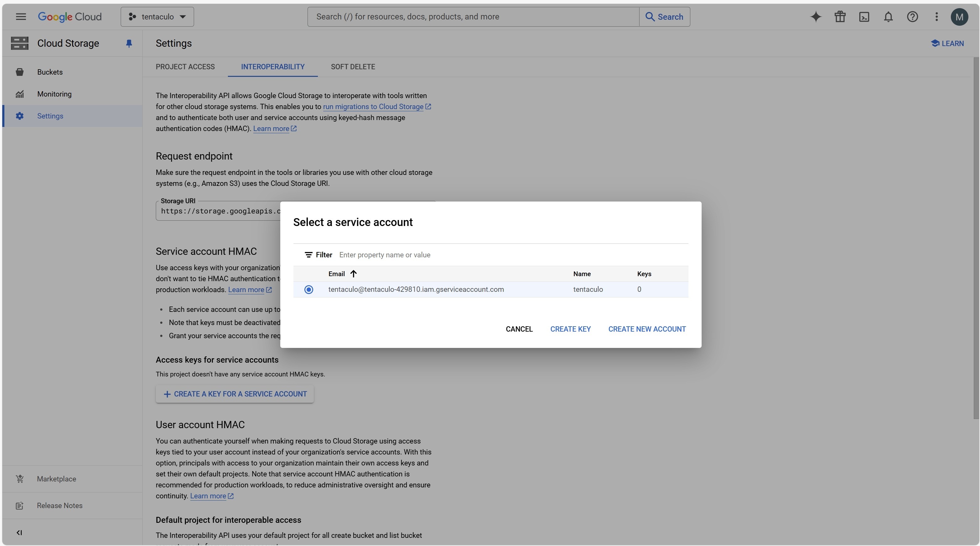This screenshot has width=980, height=546.
Task: Click the Name column header
Action: (x=582, y=274)
